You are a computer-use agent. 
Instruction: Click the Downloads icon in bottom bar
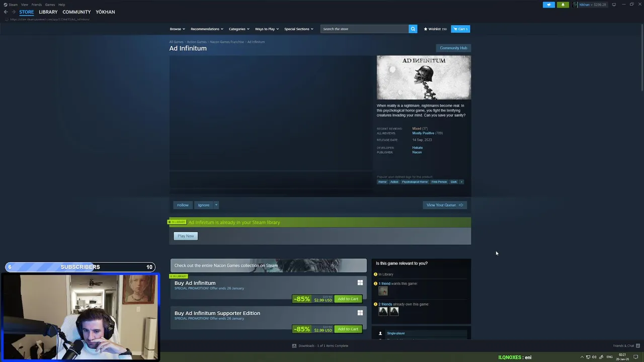point(294,345)
